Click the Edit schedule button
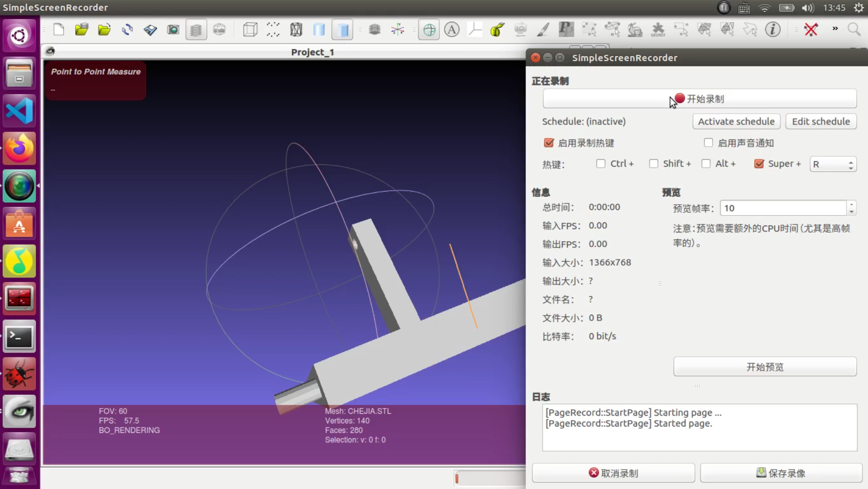This screenshot has width=868, height=489. coord(820,121)
